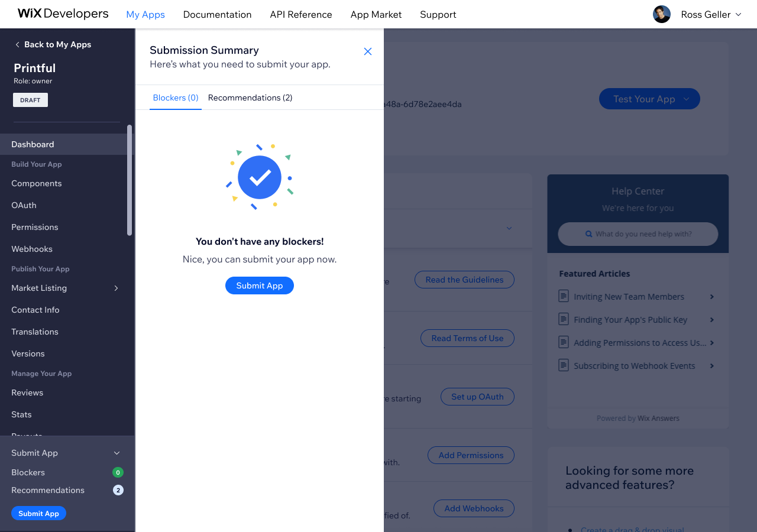
Task: Open Blockers in sidebar Submit App section
Action: (x=28, y=472)
